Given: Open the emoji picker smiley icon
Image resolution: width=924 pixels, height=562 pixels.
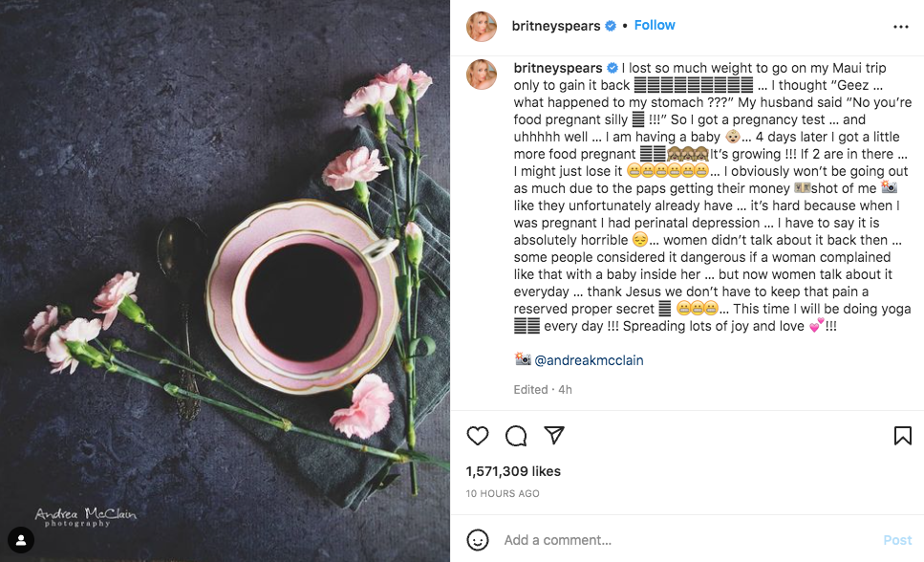Looking at the screenshot, I should tap(478, 540).
